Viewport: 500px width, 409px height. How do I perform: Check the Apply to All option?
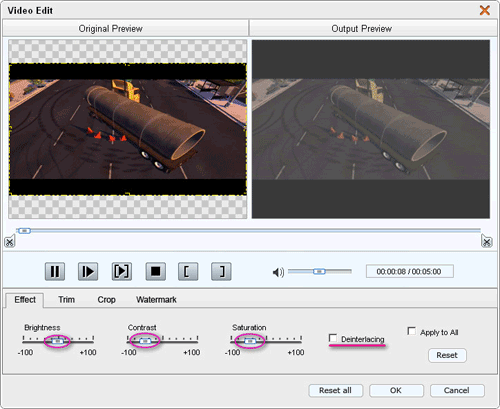(x=412, y=331)
